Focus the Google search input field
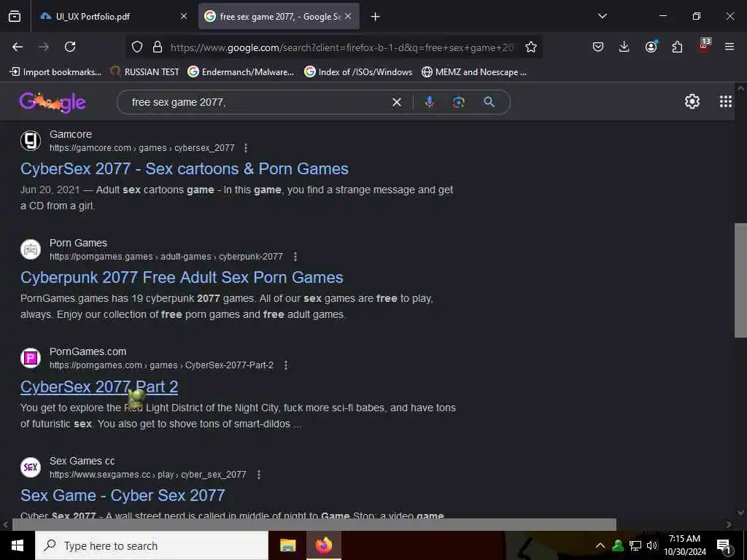 (x=258, y=102)
